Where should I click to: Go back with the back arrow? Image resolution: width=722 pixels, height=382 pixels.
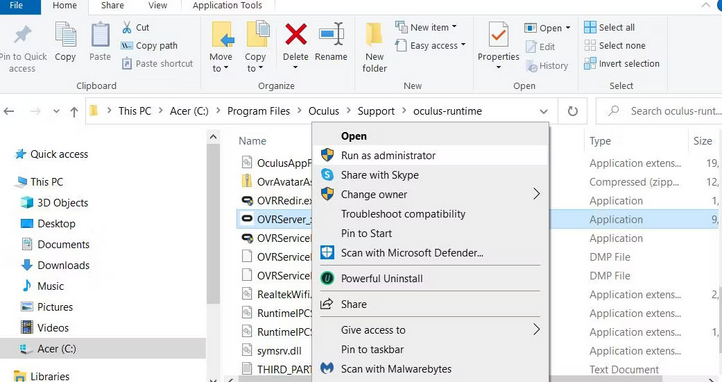point(9,111)
